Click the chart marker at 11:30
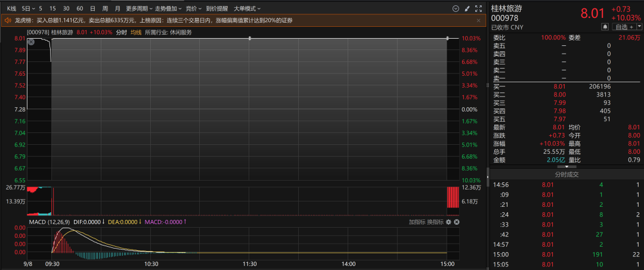Screen dimensions: 644x270 [x=249, y=39]
